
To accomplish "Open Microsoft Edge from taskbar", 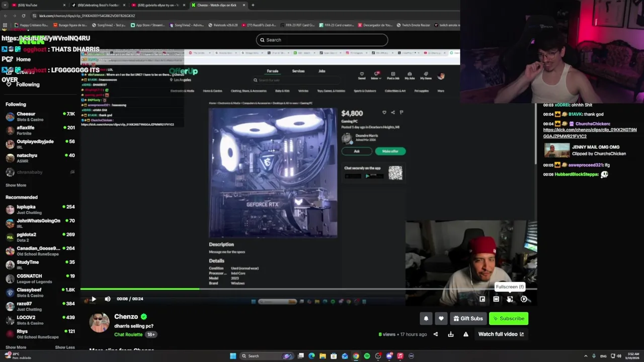I will (x=311, y=356).
